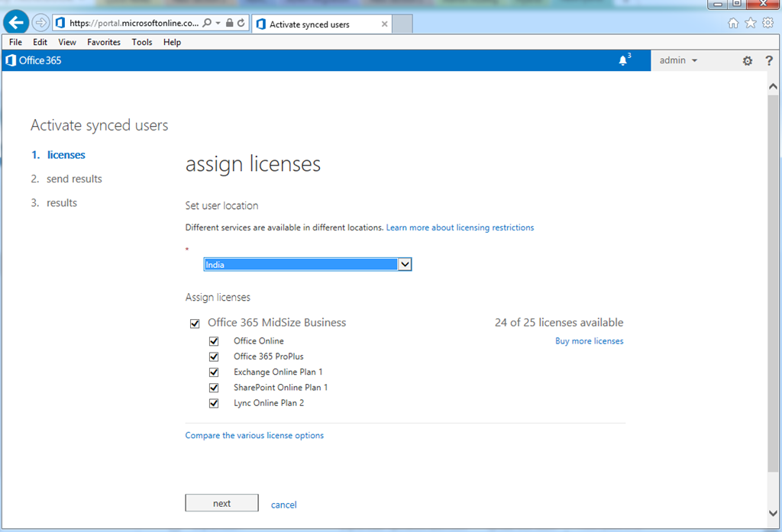
Task: Click the scrollbar up arrow
Action: [x=773, y=86]
